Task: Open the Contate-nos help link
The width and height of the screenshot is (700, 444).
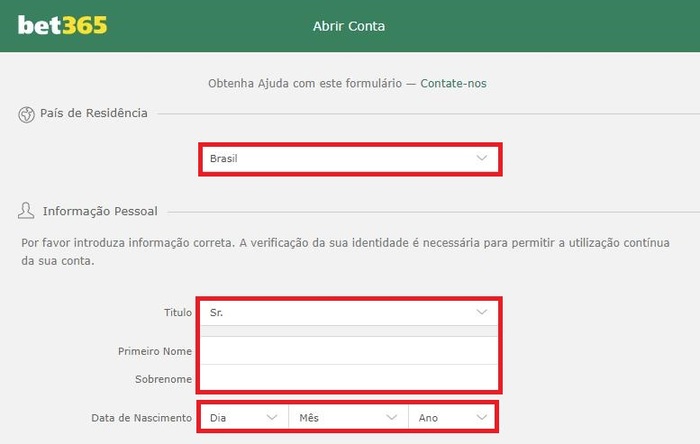Action: point(453,83)
